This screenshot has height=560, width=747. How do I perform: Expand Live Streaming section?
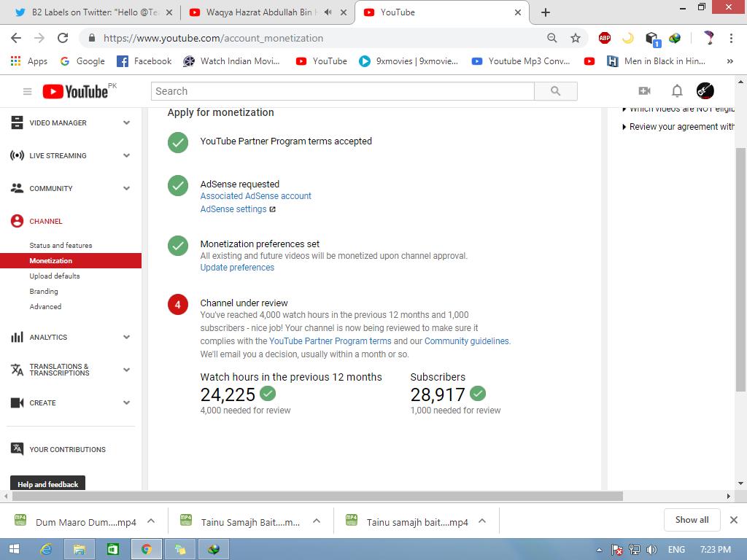point(126,156)
